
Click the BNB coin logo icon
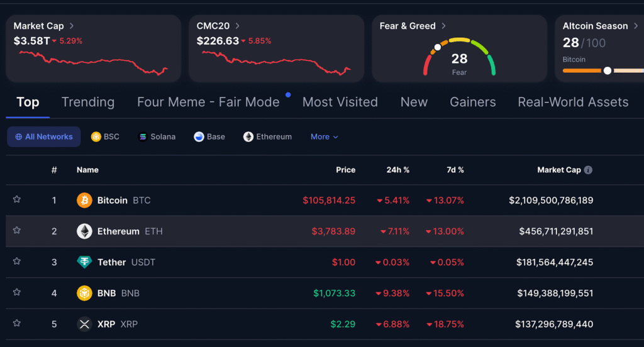[x=84, y=293]
